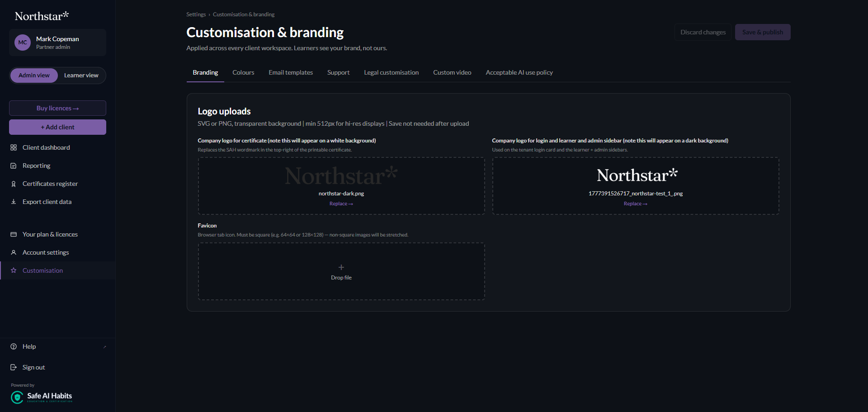
Task: Click the Reporting document icon
Action: [x=14, y=166]
